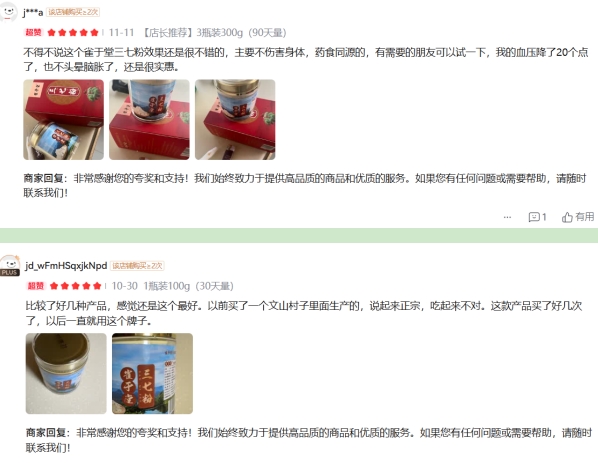
Task: Open the 三七粉 label close-up photo
Action: coord(153,373)
